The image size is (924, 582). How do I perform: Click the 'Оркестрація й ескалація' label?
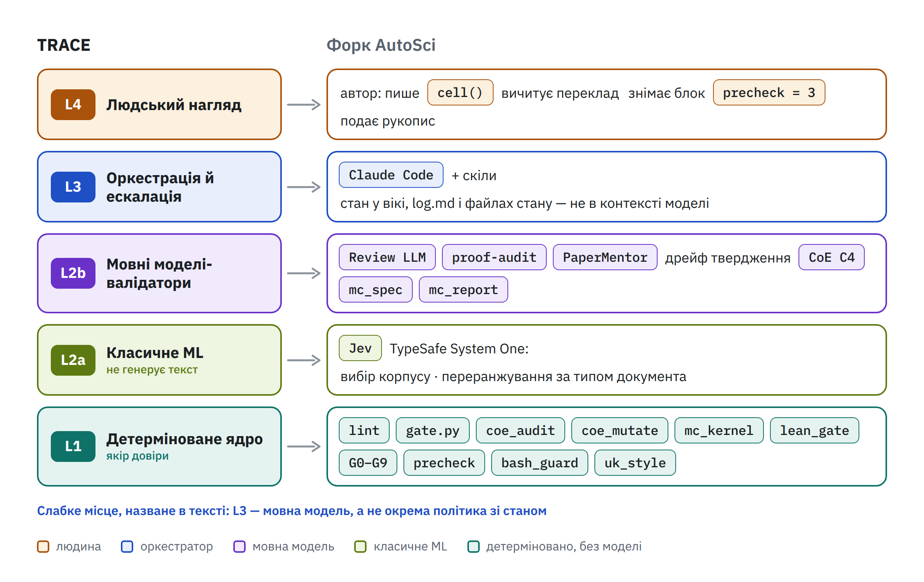coord(160,187)
